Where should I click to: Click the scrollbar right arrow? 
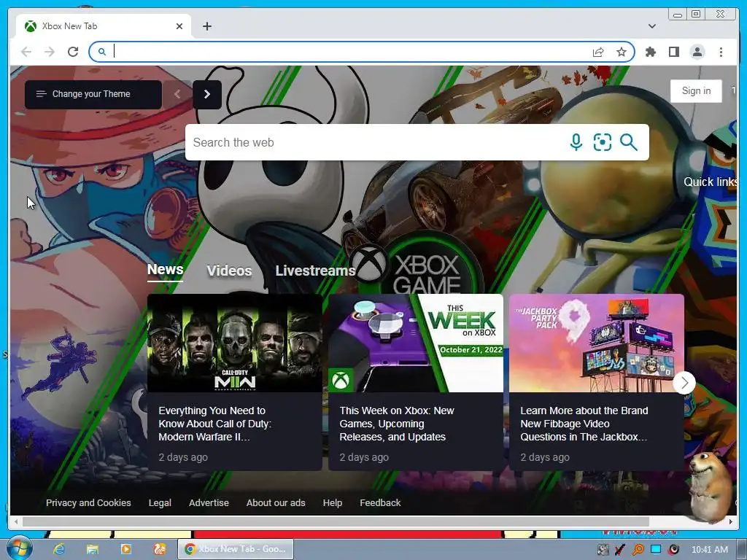coord(731,522)
